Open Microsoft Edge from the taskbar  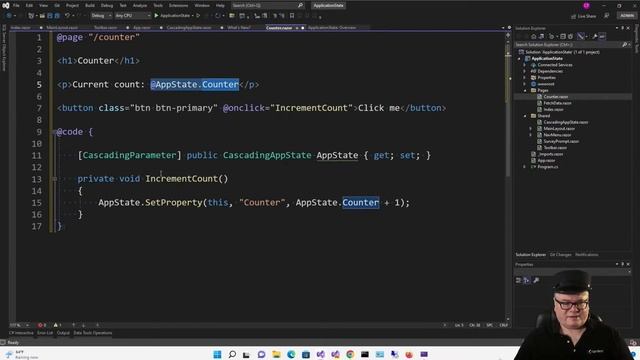click(291, 354)
